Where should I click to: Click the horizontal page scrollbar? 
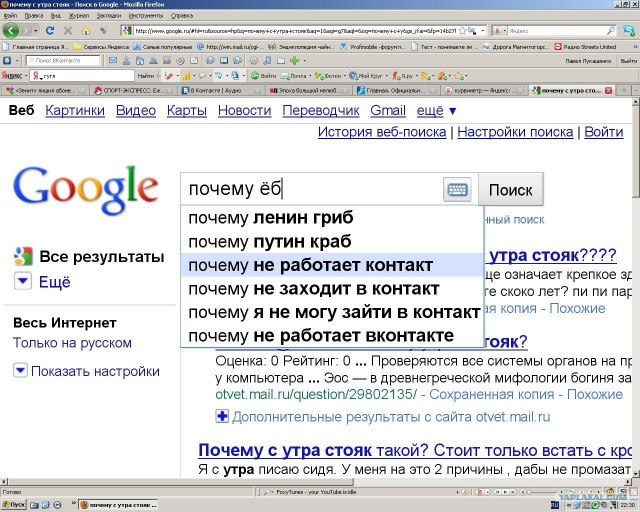click(x=316, y=482)
